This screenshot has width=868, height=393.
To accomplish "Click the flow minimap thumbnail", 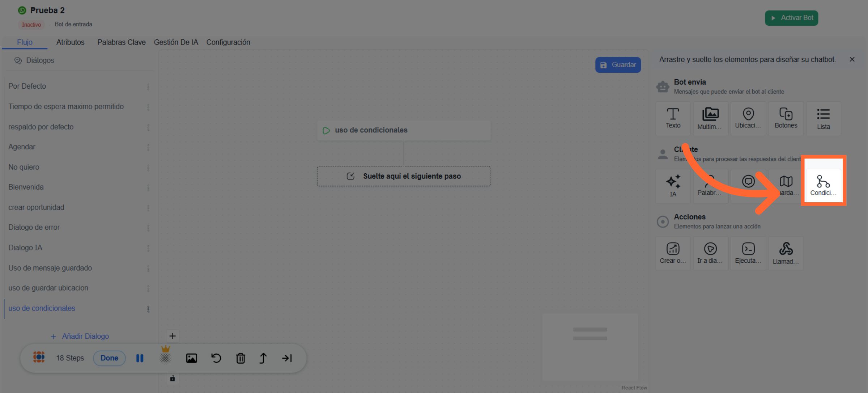I will click(590, 347).
